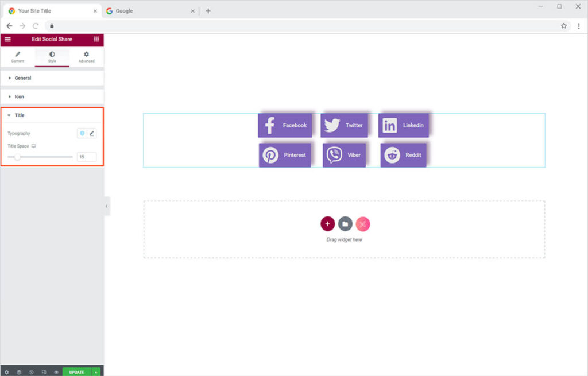Open the hamburger menu in the Elementor panel

point(7,39)
